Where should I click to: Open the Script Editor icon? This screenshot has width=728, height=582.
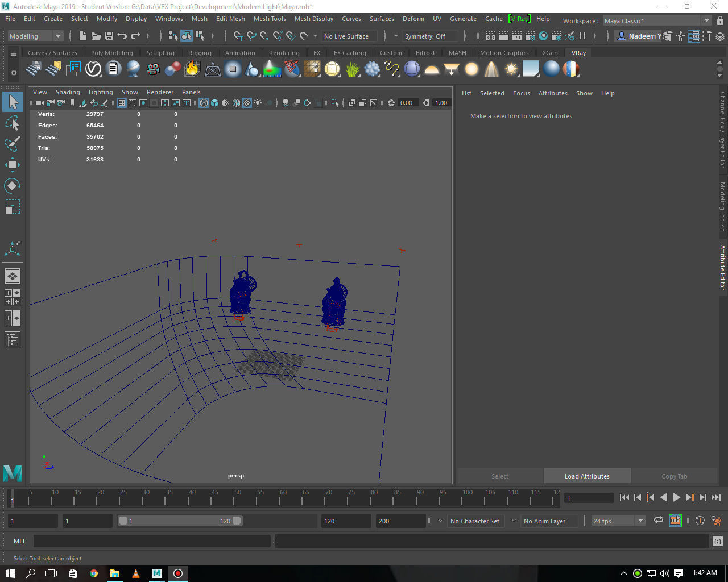click(717, 541)
